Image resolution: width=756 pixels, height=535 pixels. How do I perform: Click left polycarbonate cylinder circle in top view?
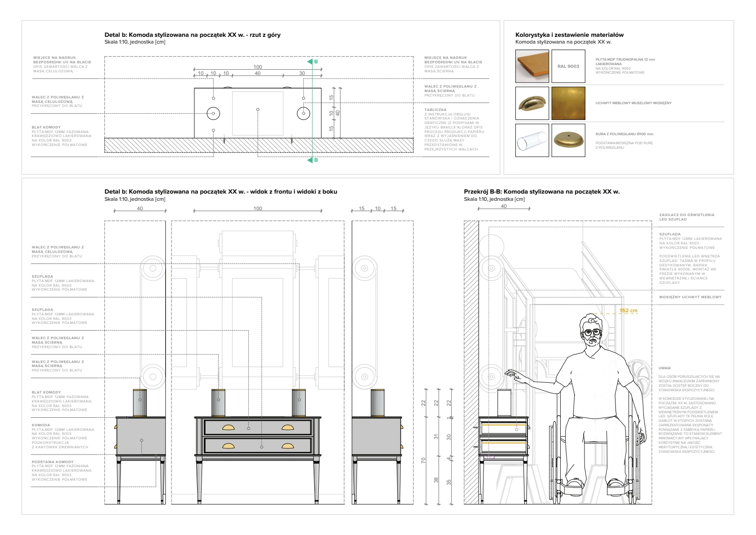pyautogui.click(x=213, y=114)
